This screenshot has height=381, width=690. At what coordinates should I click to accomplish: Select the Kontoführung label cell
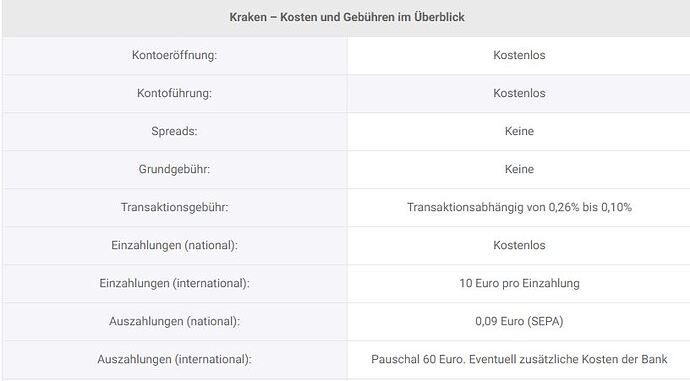[x=174, y=93]
